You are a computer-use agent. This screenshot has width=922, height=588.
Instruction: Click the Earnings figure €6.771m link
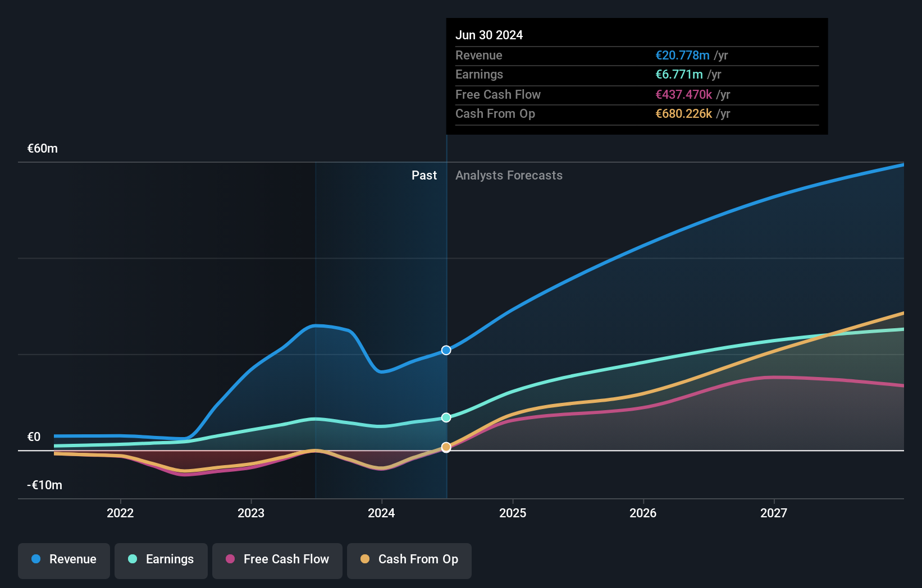point(678,74)
